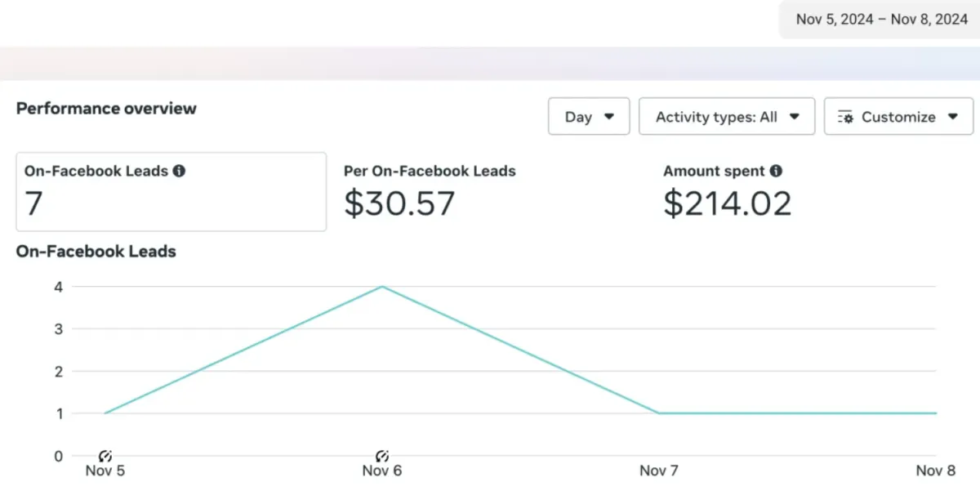Click the chart peak at Nov 6

(x=382, y=287)
